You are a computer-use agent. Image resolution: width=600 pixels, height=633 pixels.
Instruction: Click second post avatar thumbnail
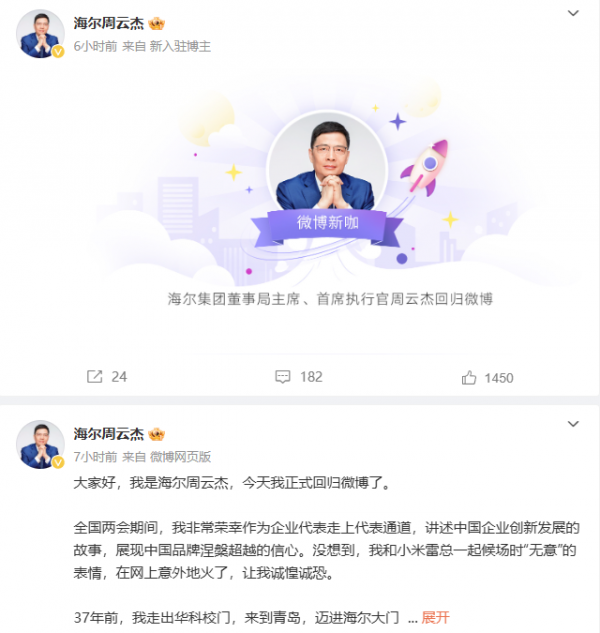40,444
